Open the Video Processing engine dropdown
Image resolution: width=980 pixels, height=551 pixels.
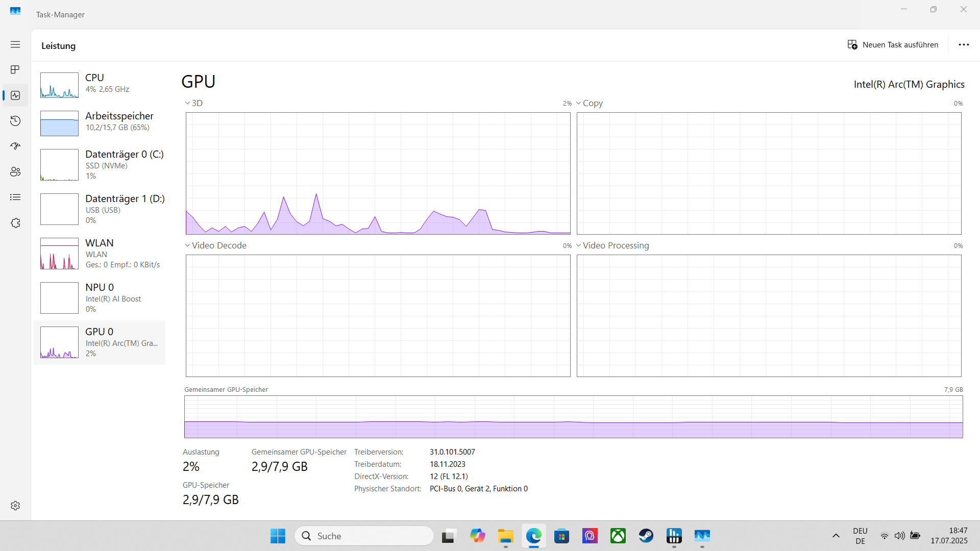[612, 245]
